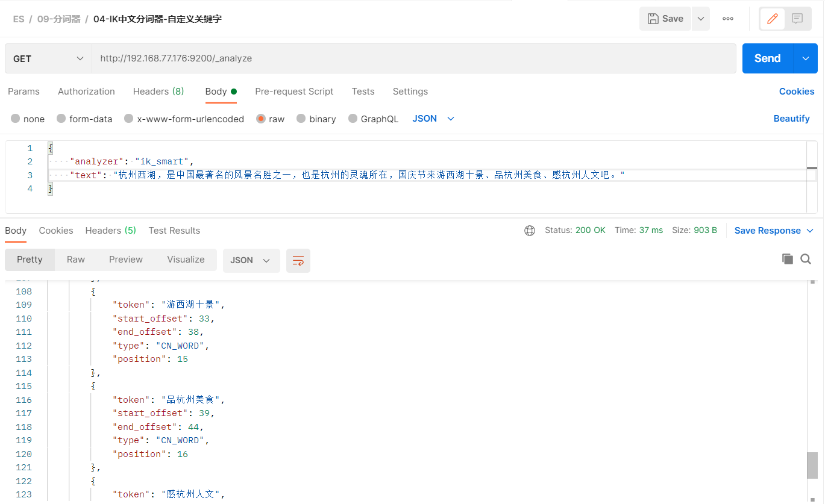This screenshot has width=825, height=504.
Task: Click the Save disk icon
Action: [x=653, y=19]
